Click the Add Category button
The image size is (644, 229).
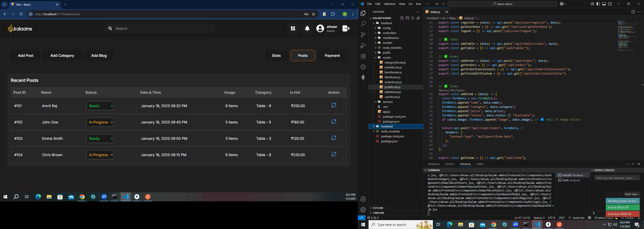click(62, 55)
